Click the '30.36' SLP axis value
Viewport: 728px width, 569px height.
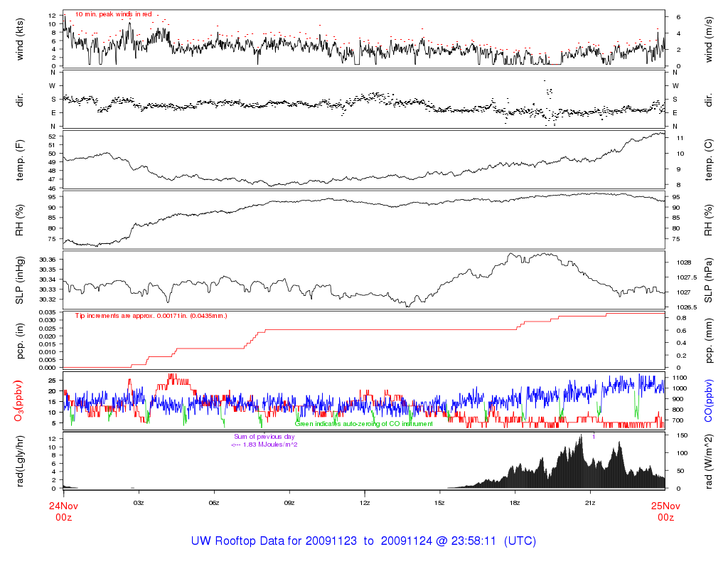48,260
